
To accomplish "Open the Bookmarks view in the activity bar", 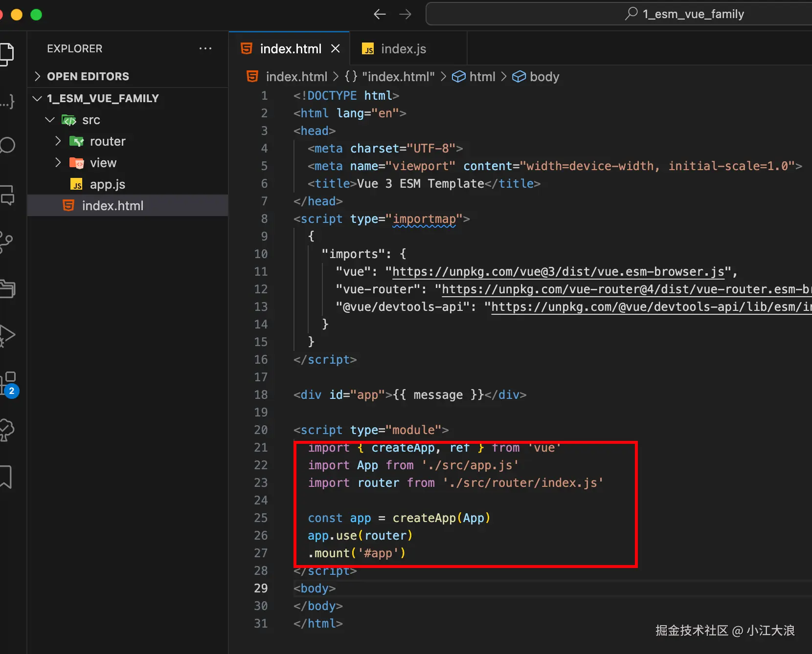I will tap(5, 477).
